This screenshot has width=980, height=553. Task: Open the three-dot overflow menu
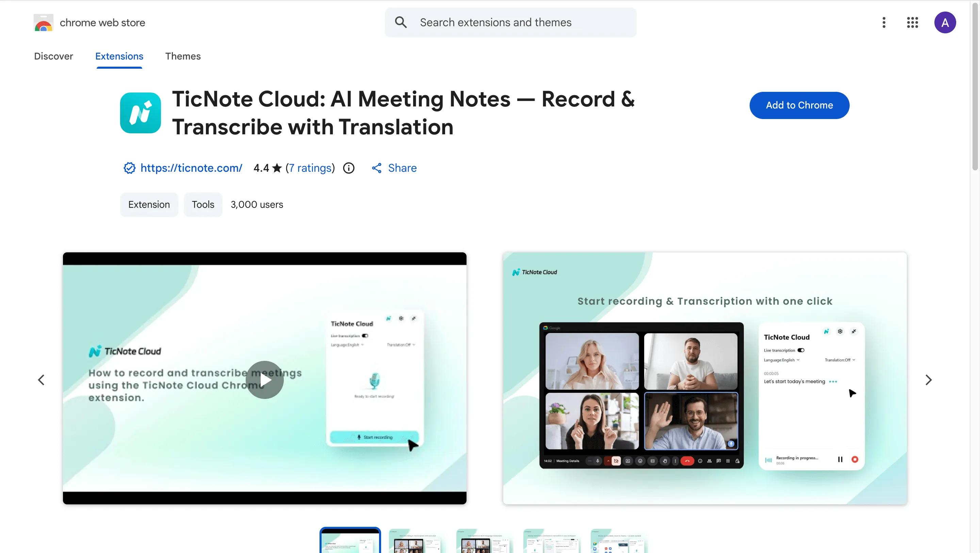point(884,22)
